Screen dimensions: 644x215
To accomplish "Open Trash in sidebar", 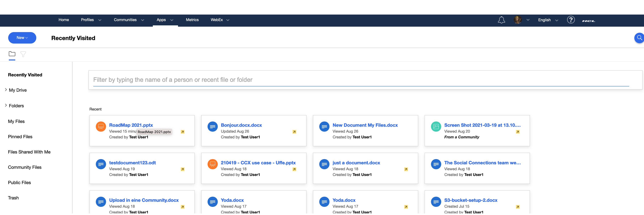I will [13, 198].
